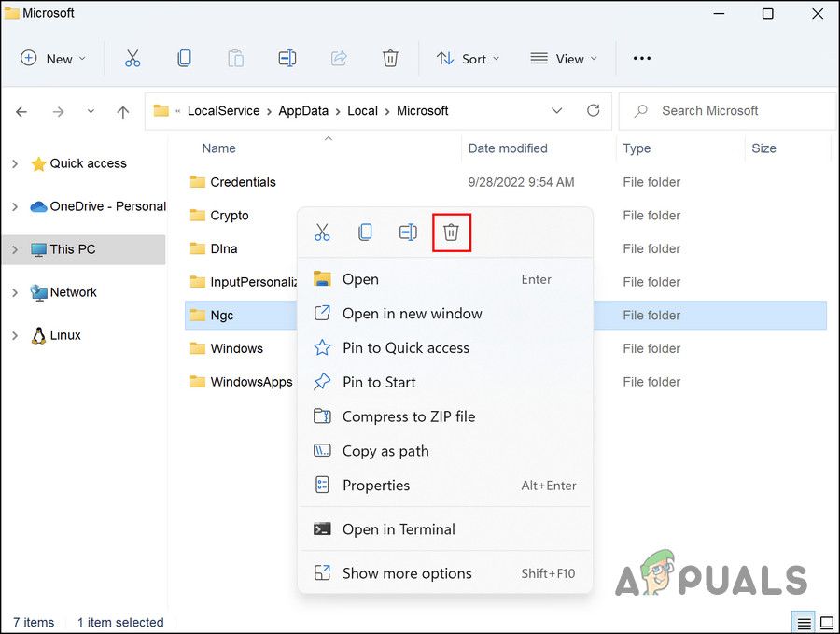Viewport: 840px width, 634px height.
Task: Go up one folder level arrow
Action: point(123,111)
